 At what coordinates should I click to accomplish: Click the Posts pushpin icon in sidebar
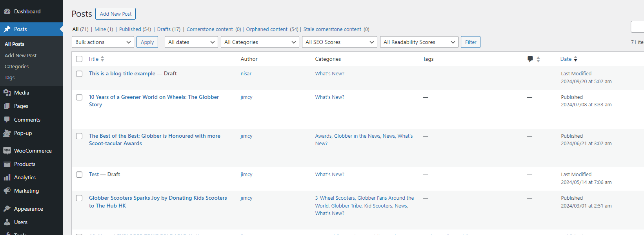pyautogui.click(x=7, y=29)
